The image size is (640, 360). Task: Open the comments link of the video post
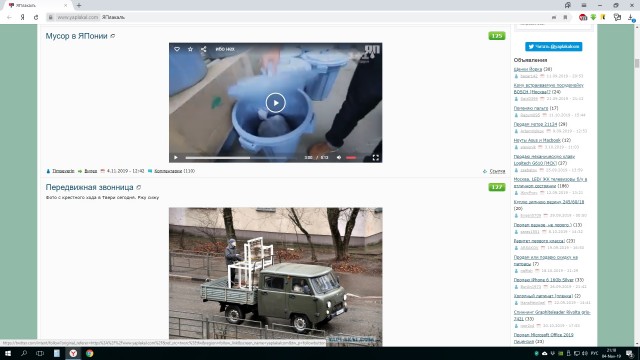tap(168, 171)
